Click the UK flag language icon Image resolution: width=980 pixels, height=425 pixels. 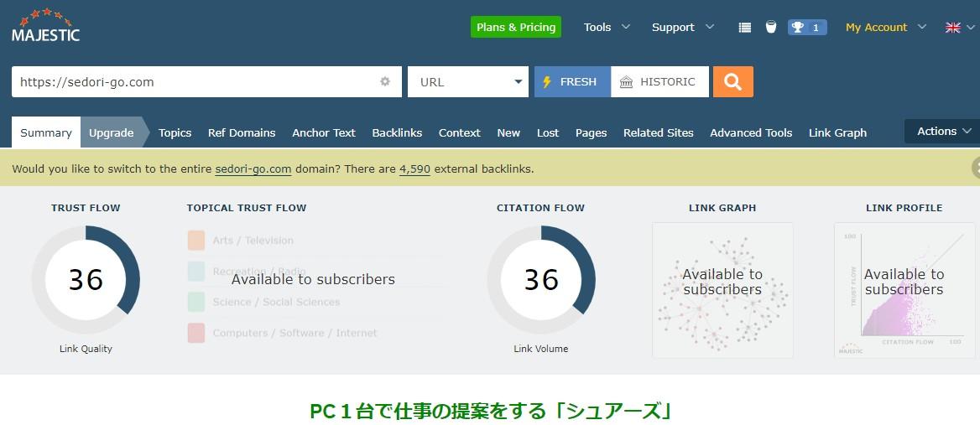pos(952,28)
